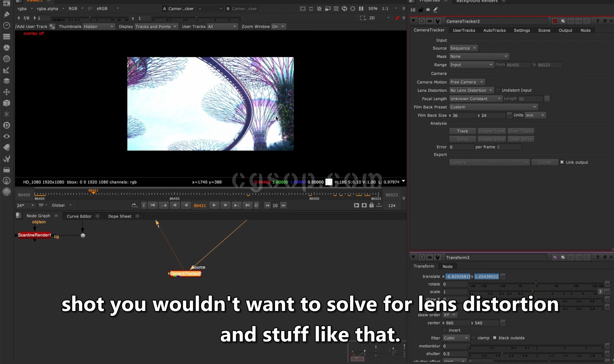This screenshot has width=614, height=364.
Task: Click the refresh viewer icon
Action: tap(344, 8)
